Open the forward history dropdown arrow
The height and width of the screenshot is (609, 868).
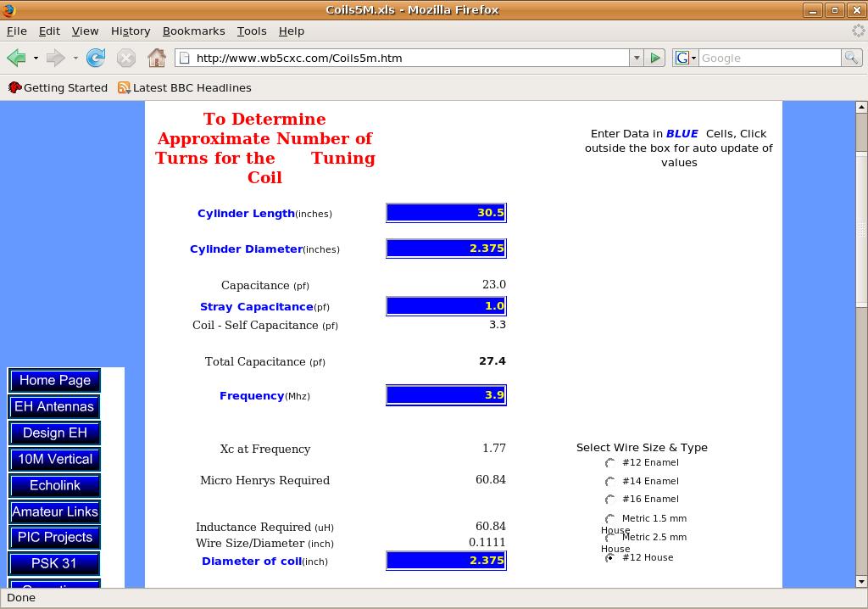point(75,58)
